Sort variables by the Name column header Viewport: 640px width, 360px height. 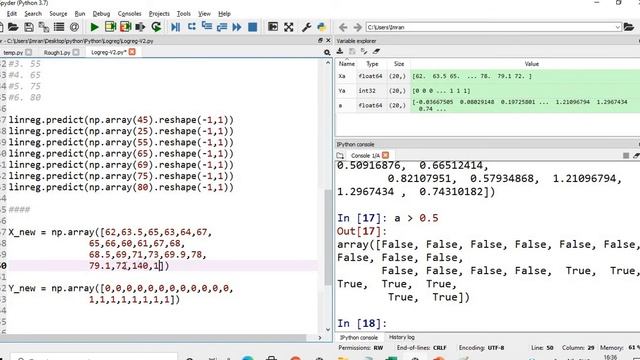(x=347, y=64)
